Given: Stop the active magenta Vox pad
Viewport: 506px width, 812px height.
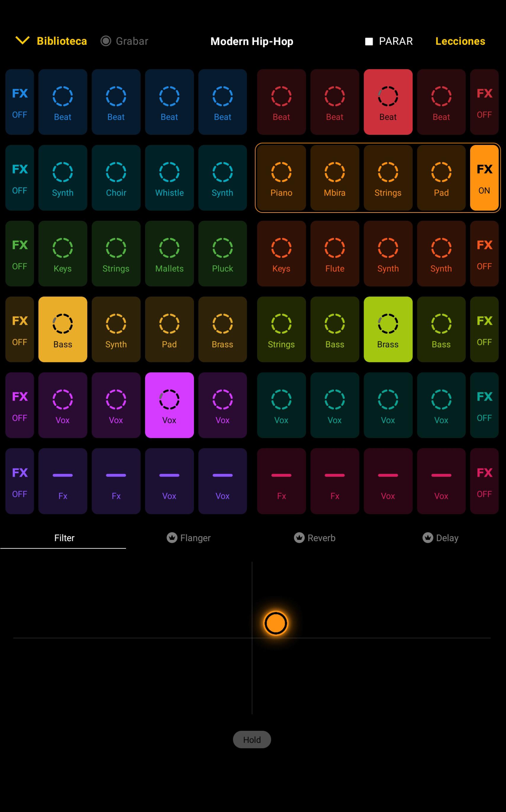Looking at the screenshot, I should coord(169,405).
